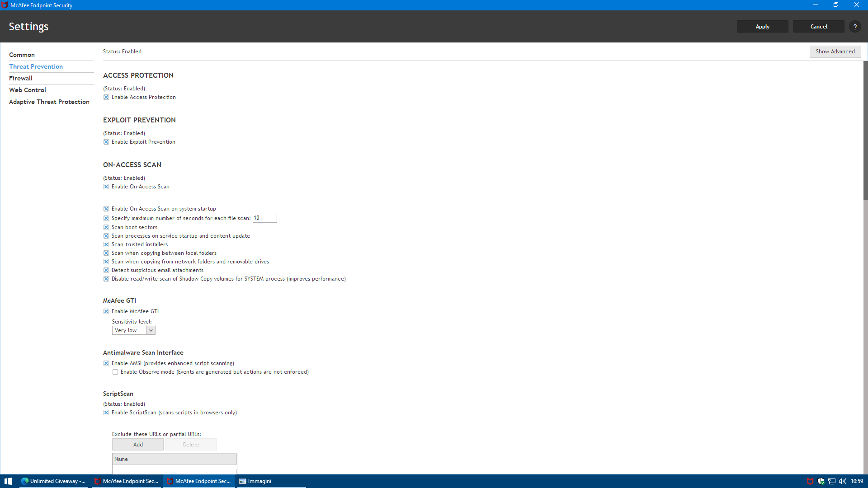Toggle Enable ScriptScan checkbox
This screenshot has width=868, height=488.
tap(106, 413)
